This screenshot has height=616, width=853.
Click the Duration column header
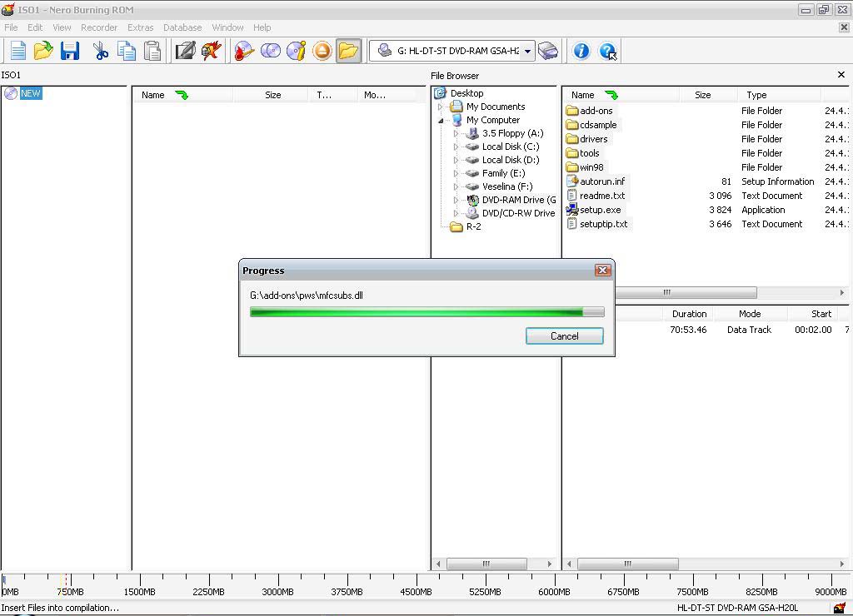(x=689, y=314)
